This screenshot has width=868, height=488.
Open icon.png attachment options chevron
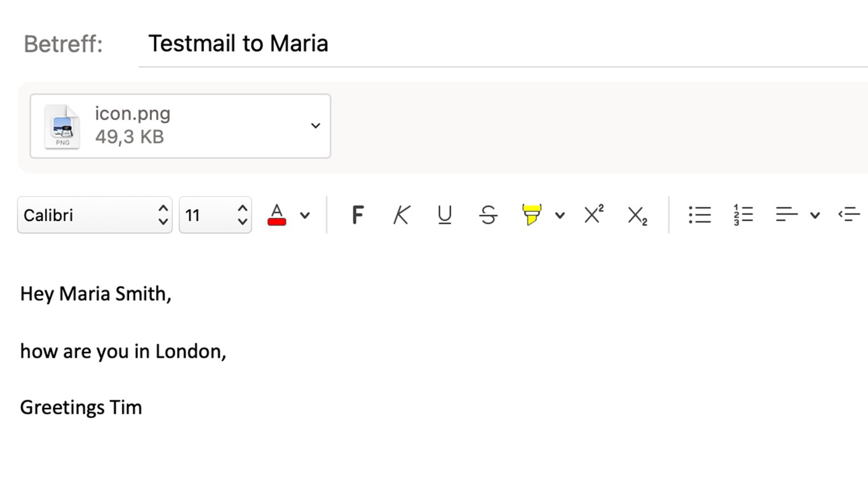315,126
